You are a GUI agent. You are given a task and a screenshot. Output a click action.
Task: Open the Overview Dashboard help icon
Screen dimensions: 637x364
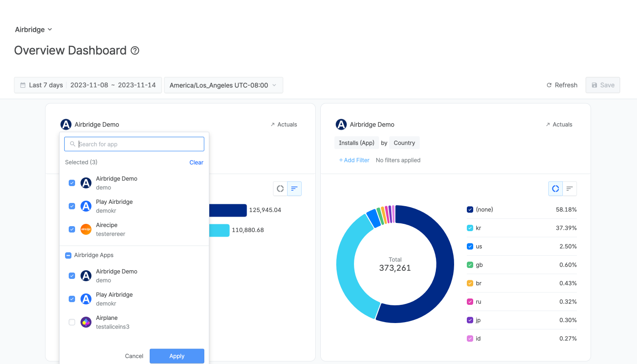135,51
